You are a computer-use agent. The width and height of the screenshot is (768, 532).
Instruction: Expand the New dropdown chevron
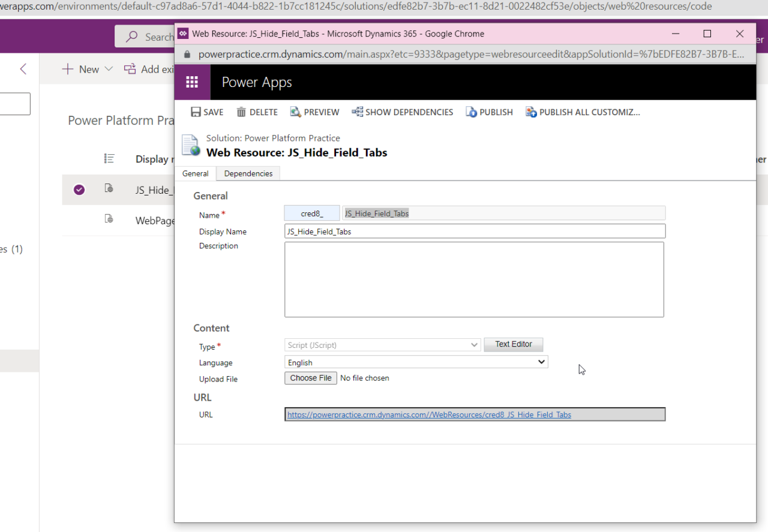109,69
